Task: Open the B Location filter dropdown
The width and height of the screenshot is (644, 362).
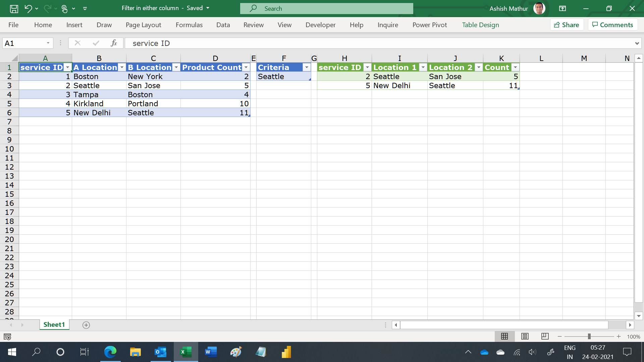Action: coord(176,67)
